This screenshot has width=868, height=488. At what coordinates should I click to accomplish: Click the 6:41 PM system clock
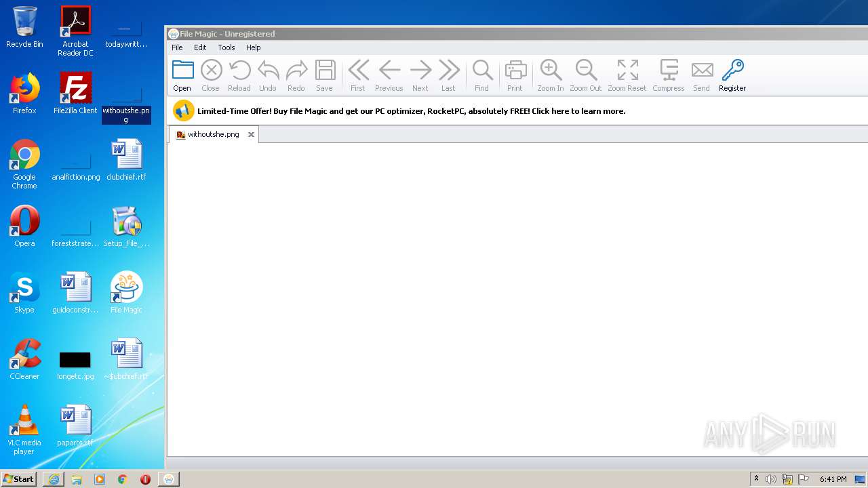[833, 479]
